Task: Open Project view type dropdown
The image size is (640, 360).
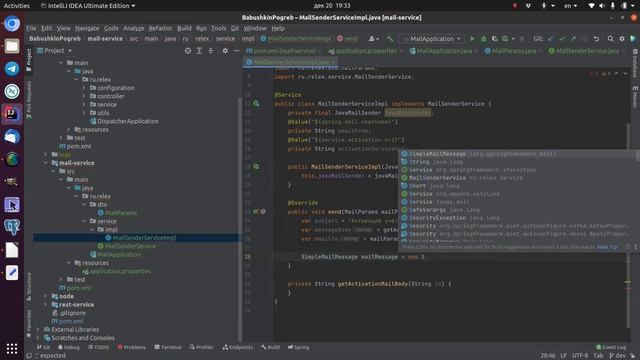Action: [x=55, y=51]
